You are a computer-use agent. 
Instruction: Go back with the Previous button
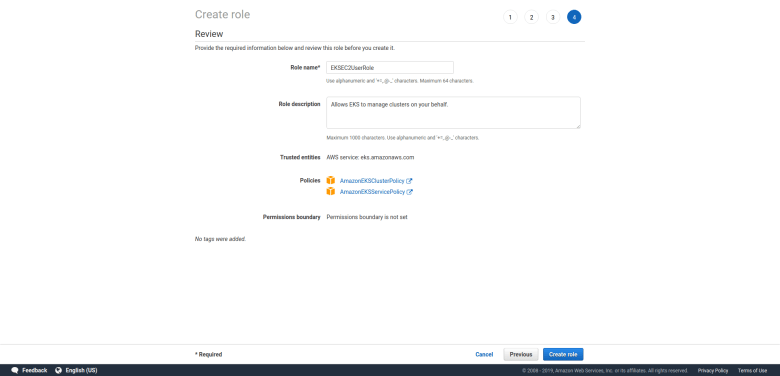tap(521, 355)
